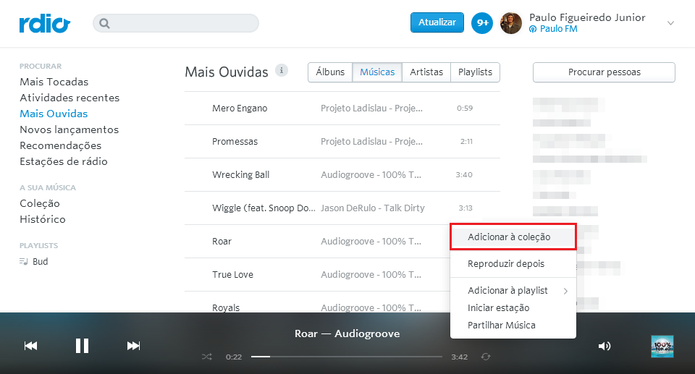
Task: Open Coleção in sidebar
Action: 39,203
